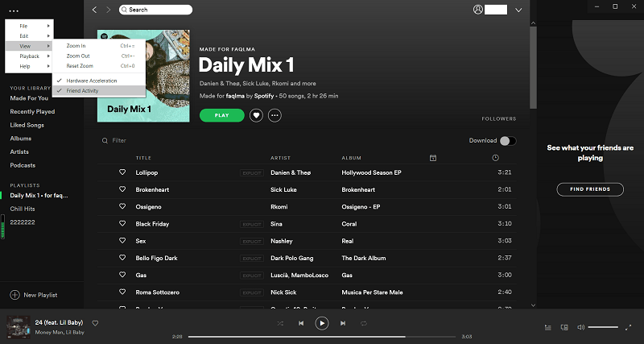644x344 pixels.
Task: Open the Playback submenu
Action: (x=29, y=56)
